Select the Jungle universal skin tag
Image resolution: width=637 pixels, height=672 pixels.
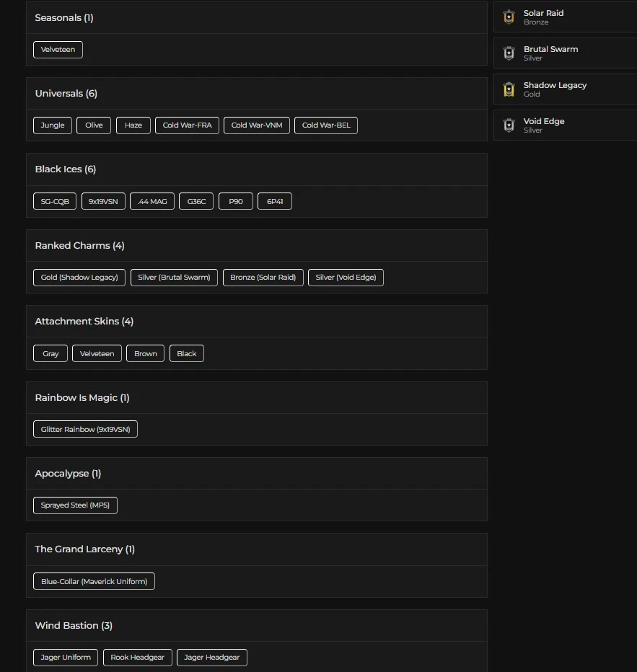tap(53, 125)
